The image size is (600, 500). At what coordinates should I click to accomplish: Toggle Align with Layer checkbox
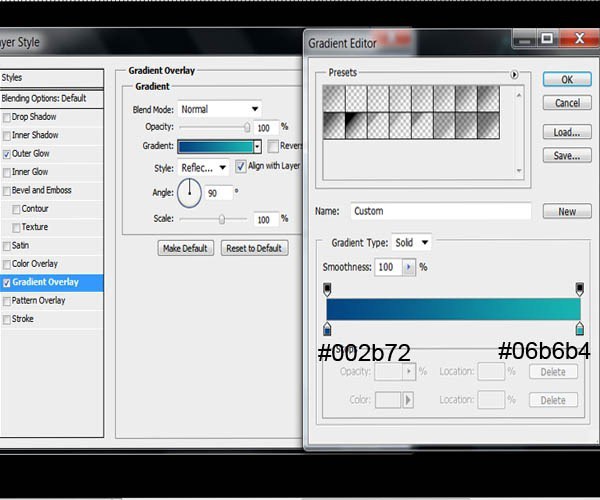[x=241, y=166]
